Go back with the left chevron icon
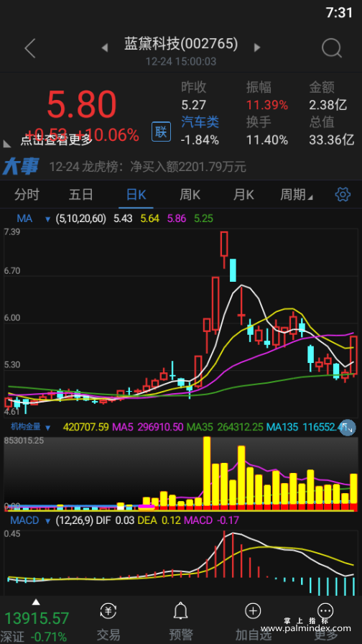This screenshot has width=362, height=644. [x=30, y=48]
